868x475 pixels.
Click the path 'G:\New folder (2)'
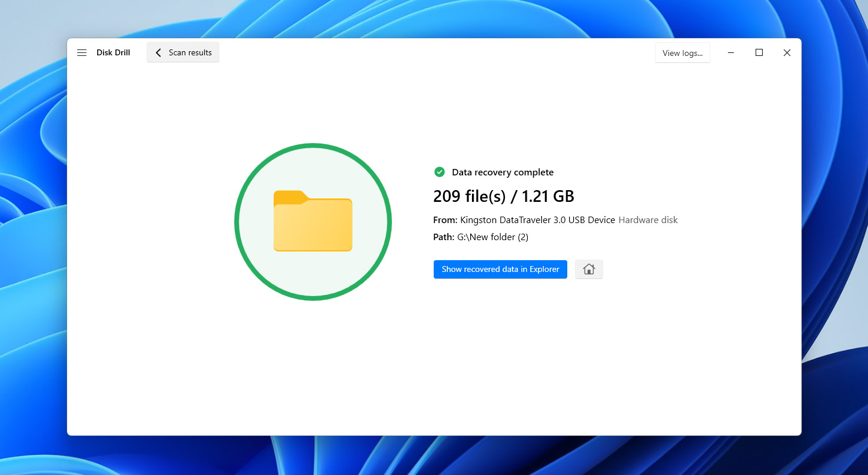click(x=493, y=237)
